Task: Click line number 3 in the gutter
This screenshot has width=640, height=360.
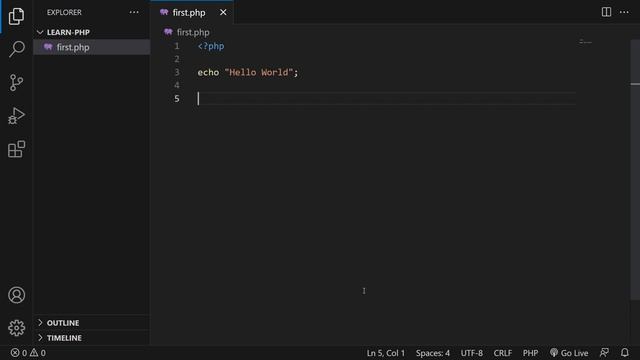Action: click(177, 72)
